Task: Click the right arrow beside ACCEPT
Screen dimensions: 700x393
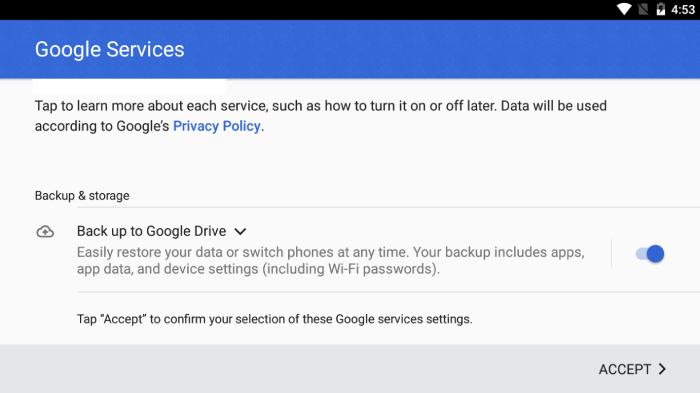Action: click(x=662, y=369)
